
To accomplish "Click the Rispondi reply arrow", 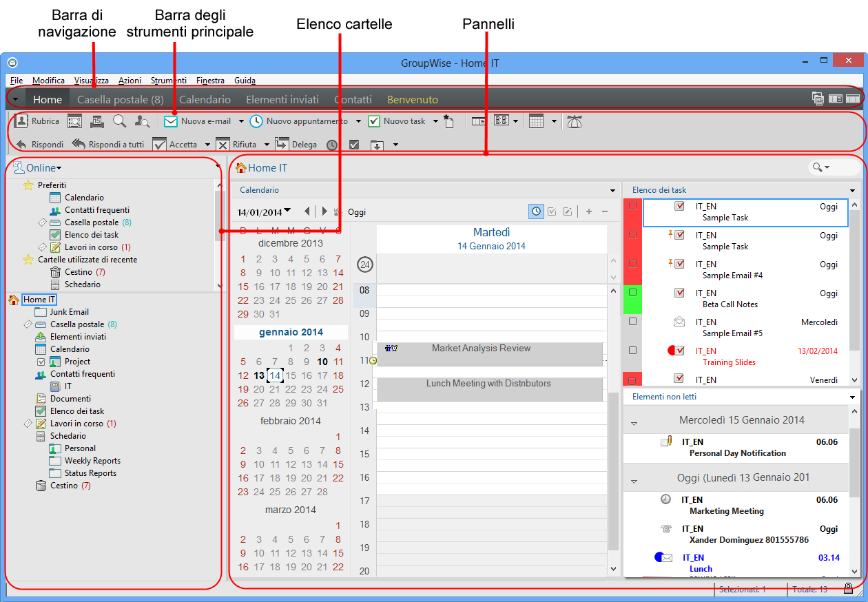I will (39, 145).
